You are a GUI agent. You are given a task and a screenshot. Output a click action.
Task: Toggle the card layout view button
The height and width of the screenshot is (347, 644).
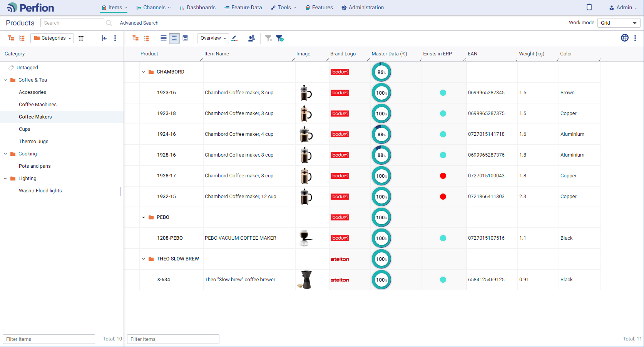coord(185,38)
